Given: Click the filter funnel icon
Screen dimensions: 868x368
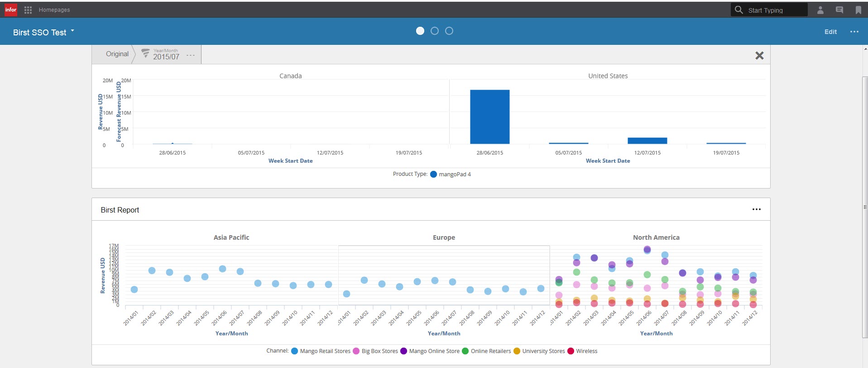Looking at the screenshot, I should click(x=145, y=53).
